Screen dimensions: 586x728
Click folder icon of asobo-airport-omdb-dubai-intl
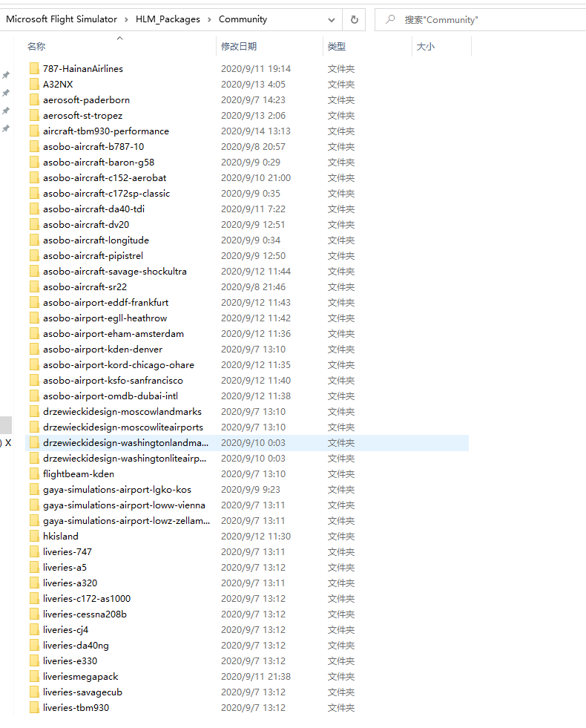tap(34, 396)
